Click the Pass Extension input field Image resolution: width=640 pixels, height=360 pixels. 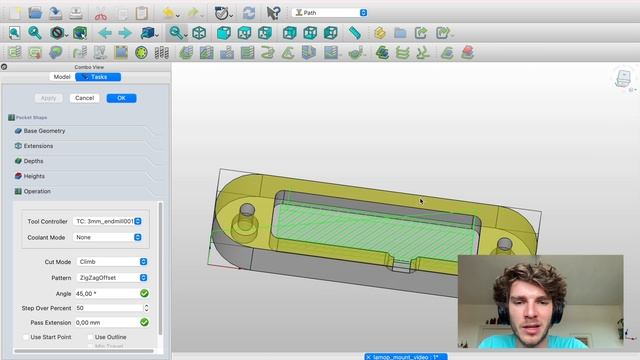point(107,322)
